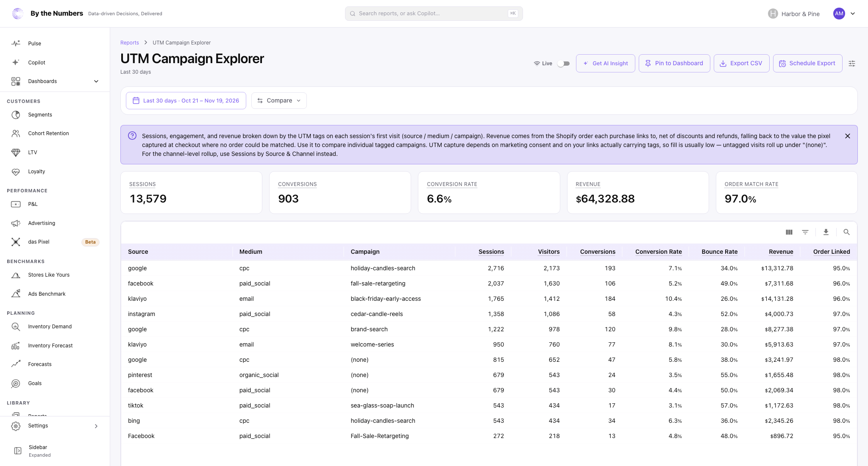Viewport: 868px width, 466px height.
Task: Click the table search magnifier icon
Action: coord(846,232)
